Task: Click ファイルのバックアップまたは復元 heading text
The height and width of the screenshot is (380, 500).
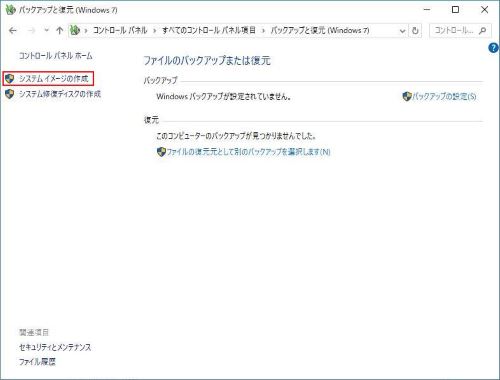Action: pyautogui.click(x=207, y=61)
